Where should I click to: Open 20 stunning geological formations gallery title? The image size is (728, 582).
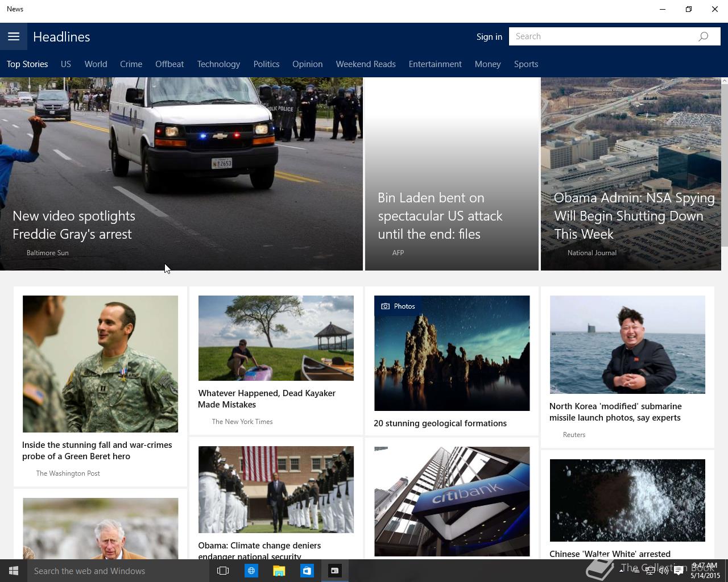pyautogui.click(x=440, y=423)
